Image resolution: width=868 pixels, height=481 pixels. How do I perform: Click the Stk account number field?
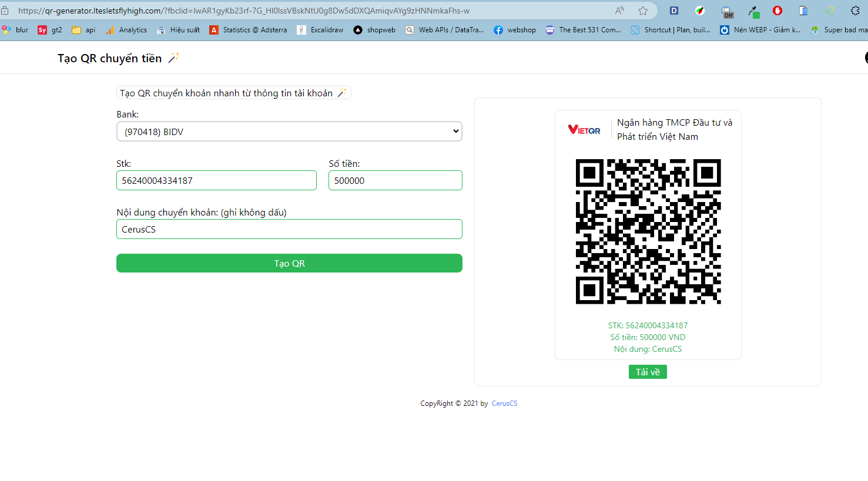point(216,180)
